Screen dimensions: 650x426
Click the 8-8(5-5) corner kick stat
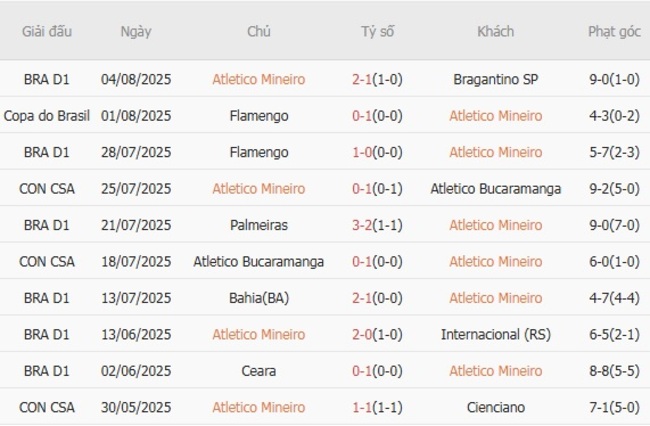point(614,371)
